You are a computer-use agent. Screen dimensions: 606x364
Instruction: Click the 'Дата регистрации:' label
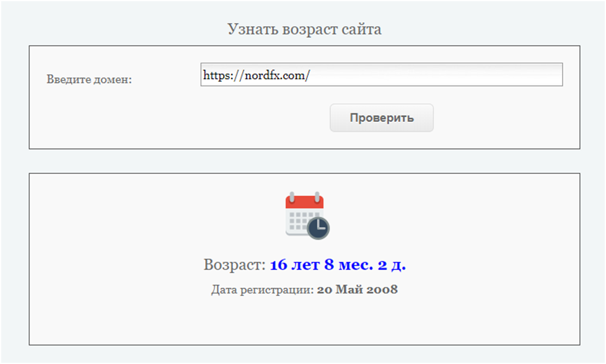click(263, 290)
